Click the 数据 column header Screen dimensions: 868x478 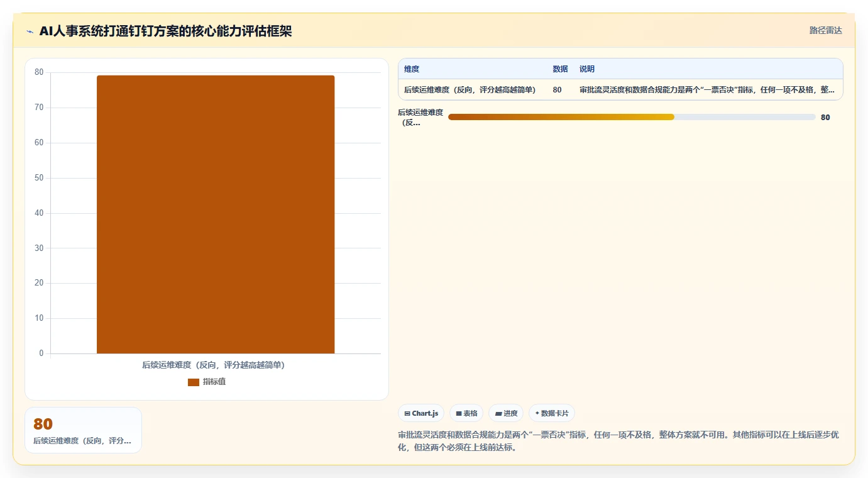(560, 69)
